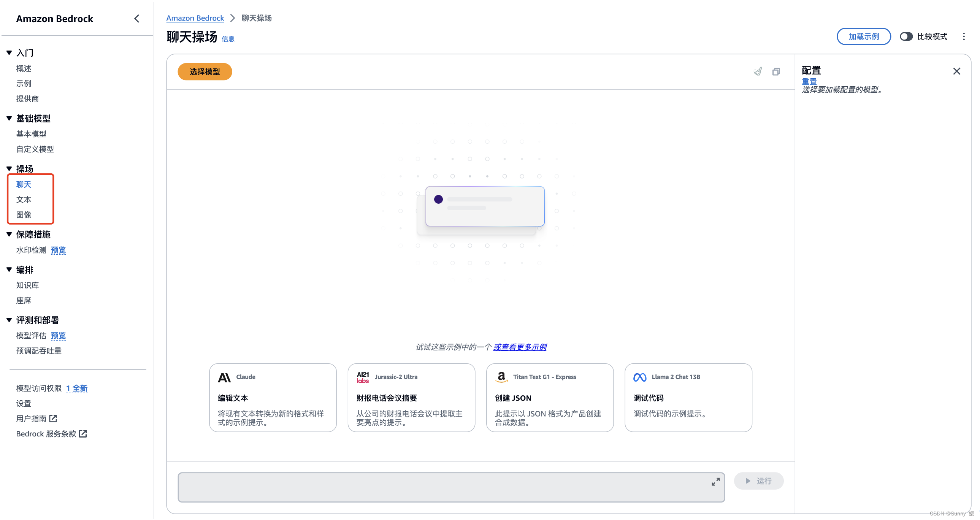Click the copy icon beside the broom
Viewport: 980px width, 520px height.
(x=776, y=71)
